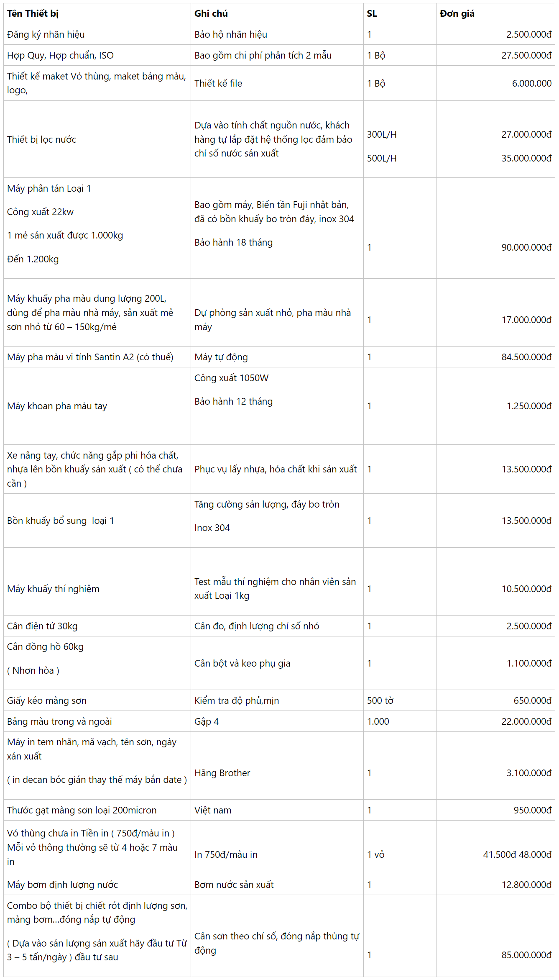
Task: Select the "Thiết bị lọc nước" cell
Action: [x=41, y=139]
